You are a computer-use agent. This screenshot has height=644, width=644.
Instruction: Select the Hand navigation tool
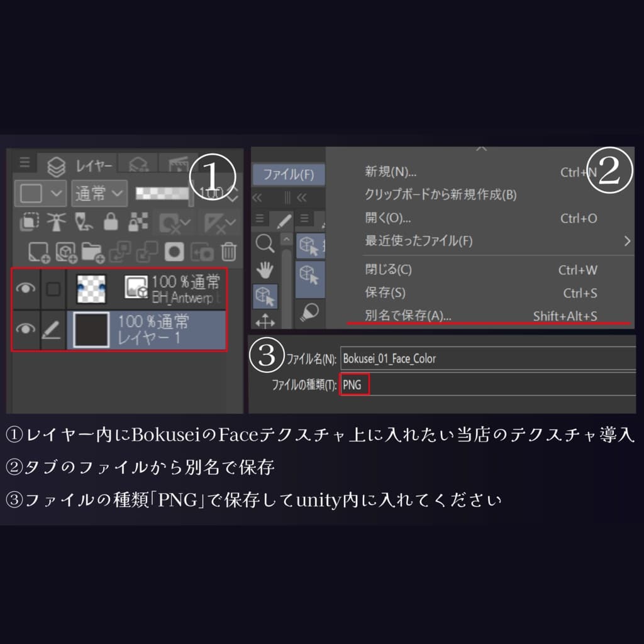pyautogui.click(x=265, y=269)
